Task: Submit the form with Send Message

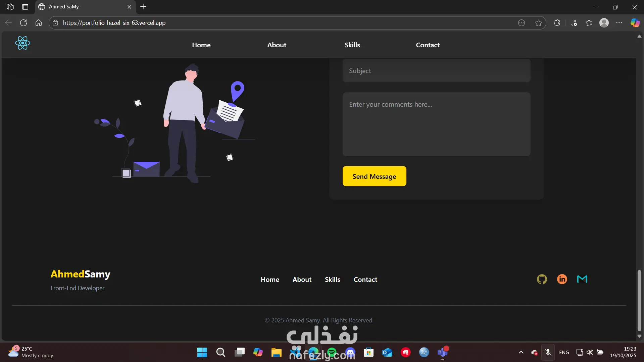Action: tap(375, 176)
